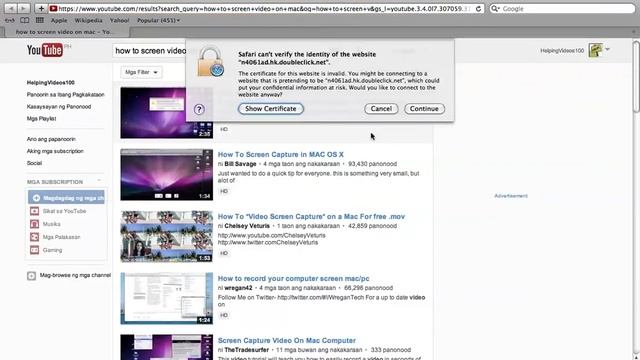Open the youtube.com/ChelseyVeturis URL
640x360 pixels.
[x=271, y=236]
